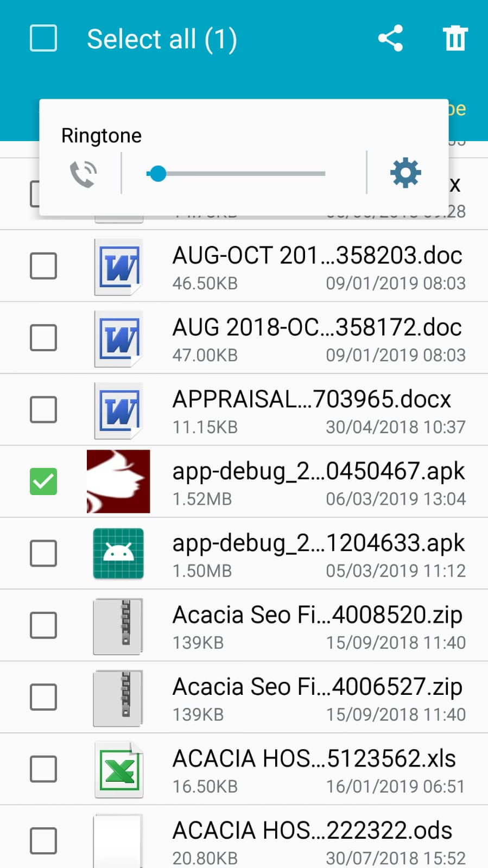
Task: Tap the green Android APK icon
Action: (118, 553)
